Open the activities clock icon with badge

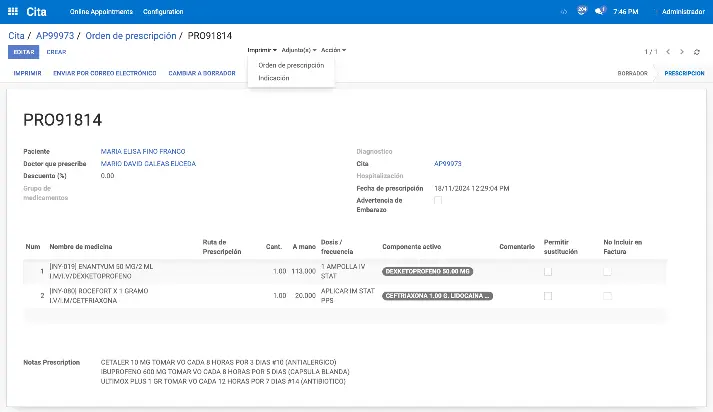point(582,11)
